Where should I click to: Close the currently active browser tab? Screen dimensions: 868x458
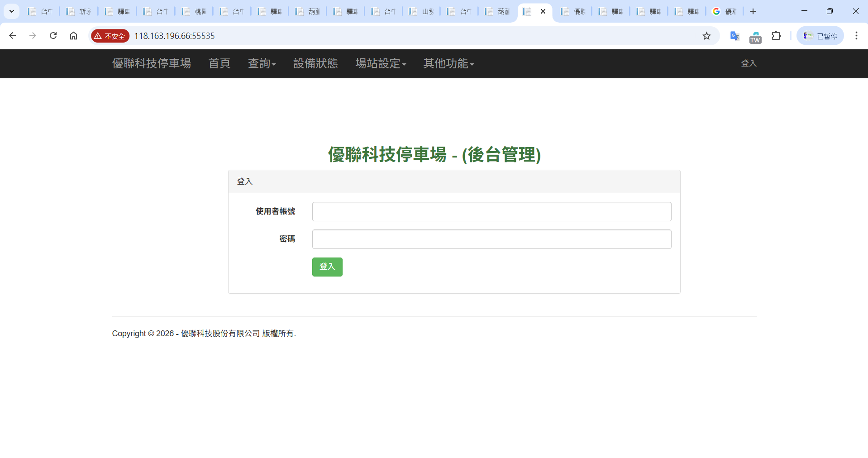[543, 11]
